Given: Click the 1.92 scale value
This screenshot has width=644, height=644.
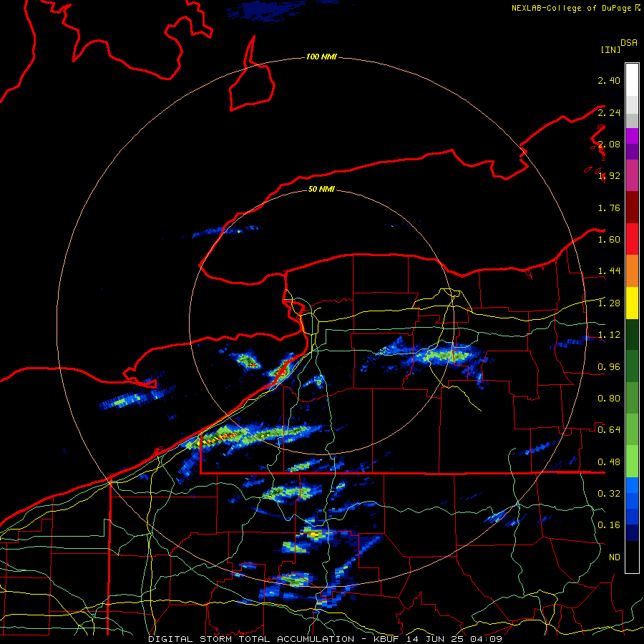Looking at the screenshot, I should pyautogui.click(x=609, y=176).
